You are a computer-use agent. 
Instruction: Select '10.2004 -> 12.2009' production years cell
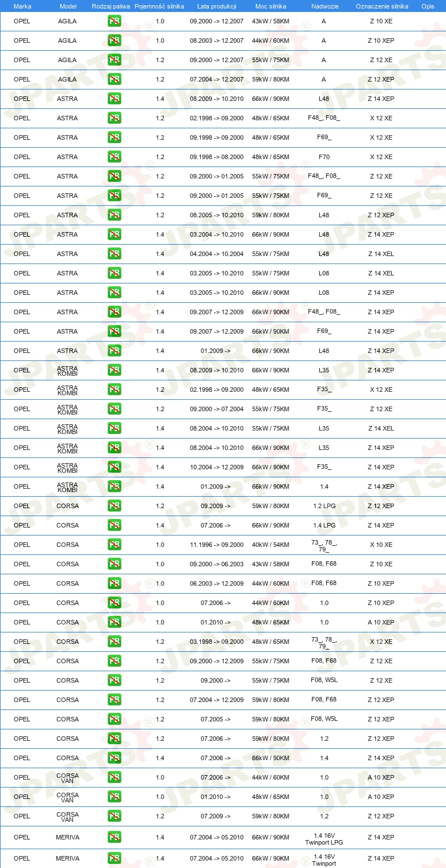(217, 467)
